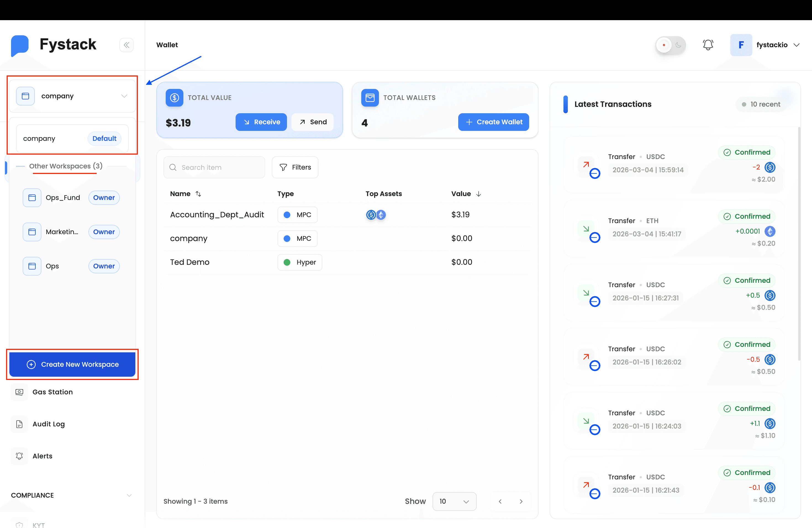
Task: Open Audit Log via its document icon
Action: point(19,424)
